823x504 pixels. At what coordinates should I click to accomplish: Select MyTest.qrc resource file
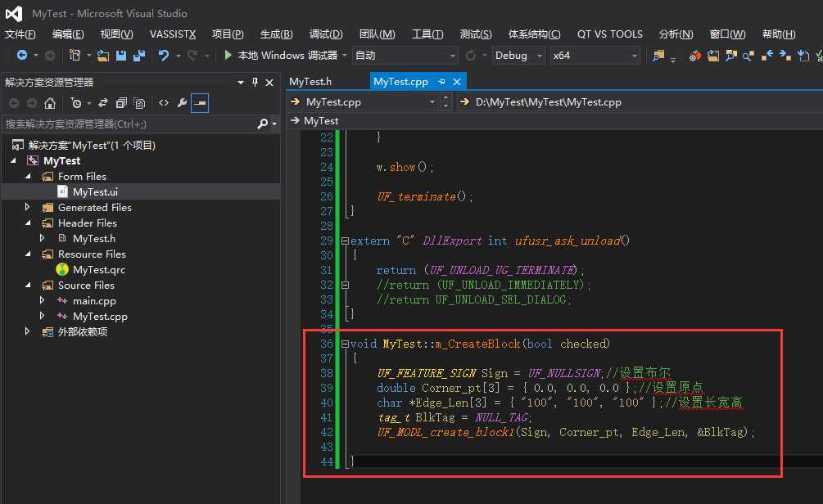click(x=98, y=269)
